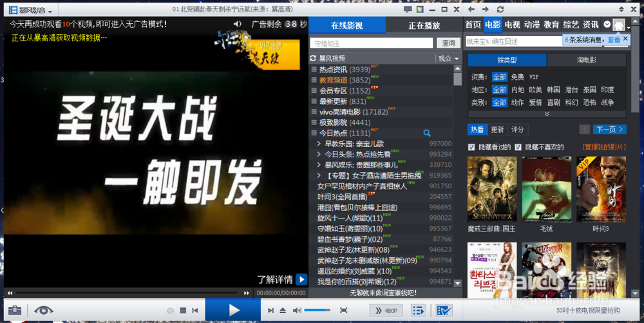
Task: Adjust the volume slider
Action: coord(317,310)
